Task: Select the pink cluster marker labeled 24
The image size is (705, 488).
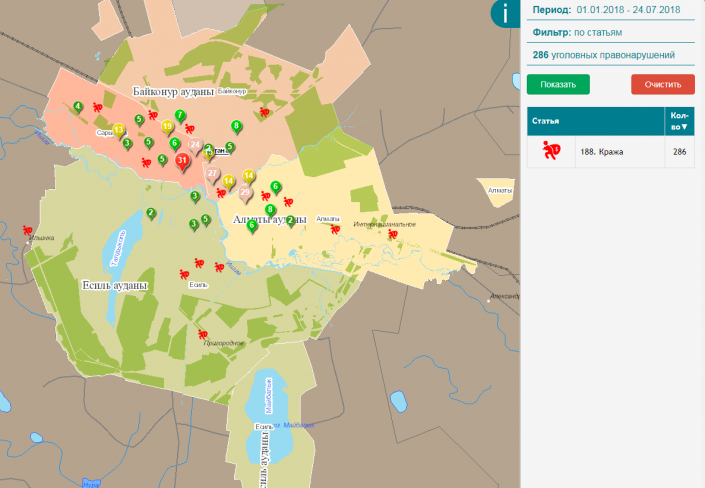Action: tap(194, 145)
